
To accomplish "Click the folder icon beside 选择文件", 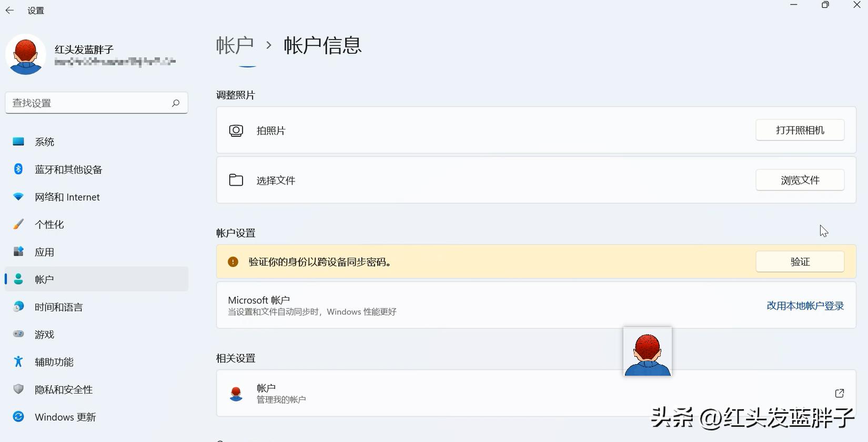I will [236, 180].
